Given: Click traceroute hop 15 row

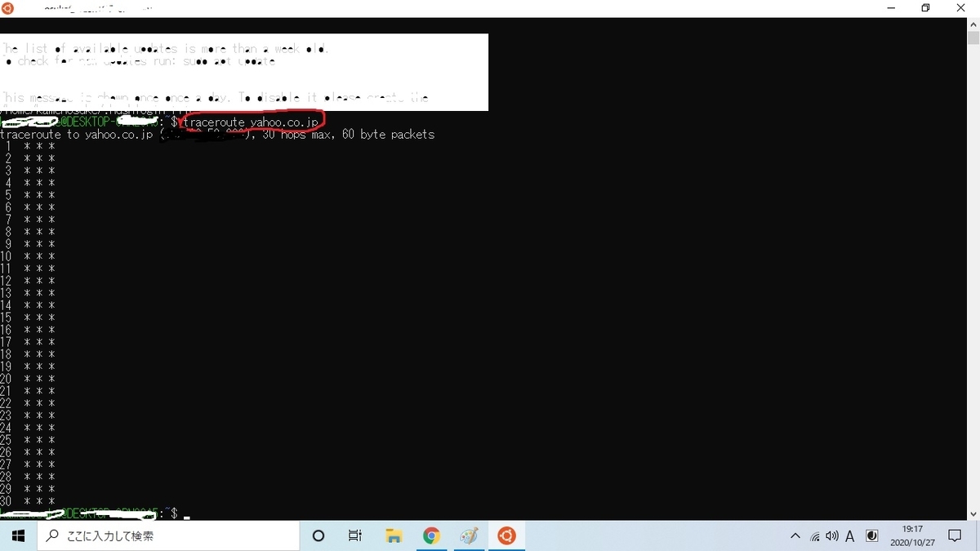Looking at the screenshot, I should pos(29,318).
